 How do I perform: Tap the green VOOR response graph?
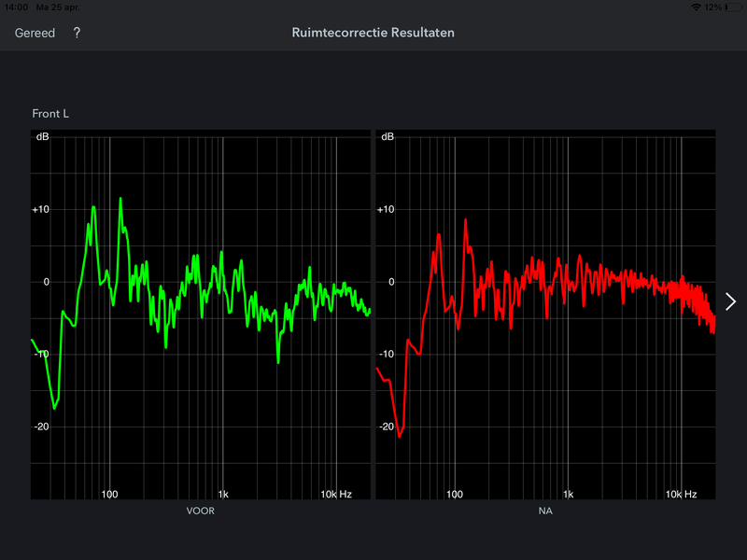click(201, 315)
